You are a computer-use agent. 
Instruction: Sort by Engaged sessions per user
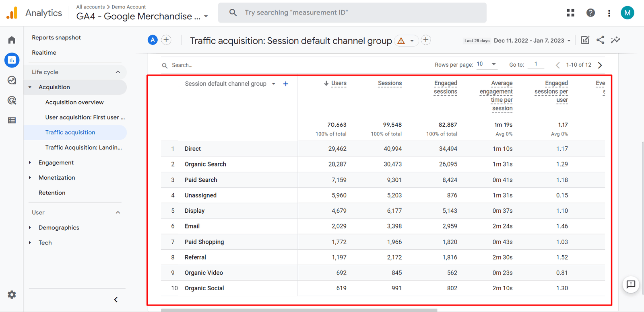[x=551, y=91]
